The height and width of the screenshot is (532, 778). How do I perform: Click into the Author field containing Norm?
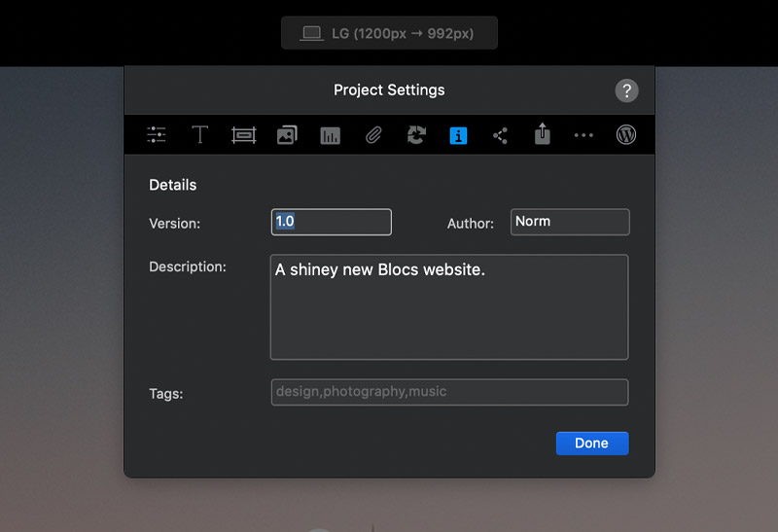(x=570, y=222)
